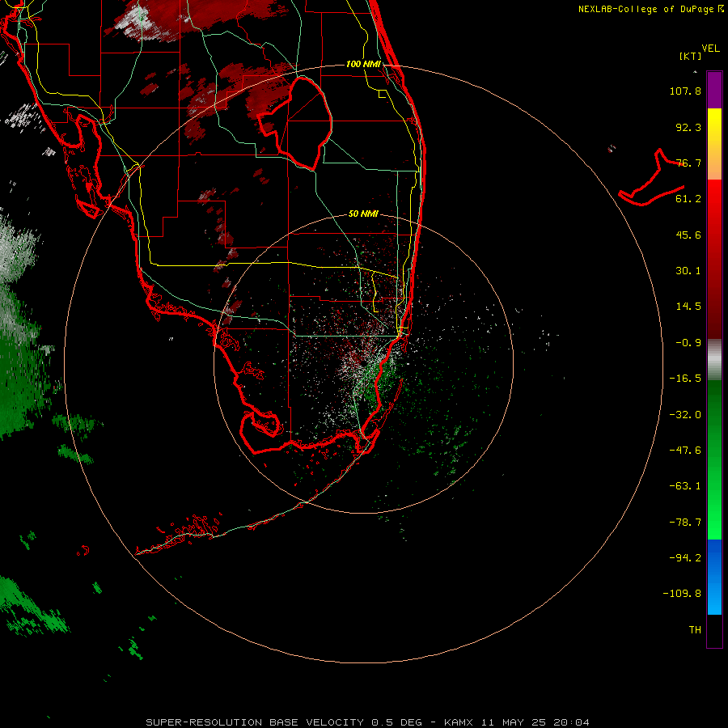728x728 pixels.
Task: Click the 100 NMI range ring label
Action: 363,64
